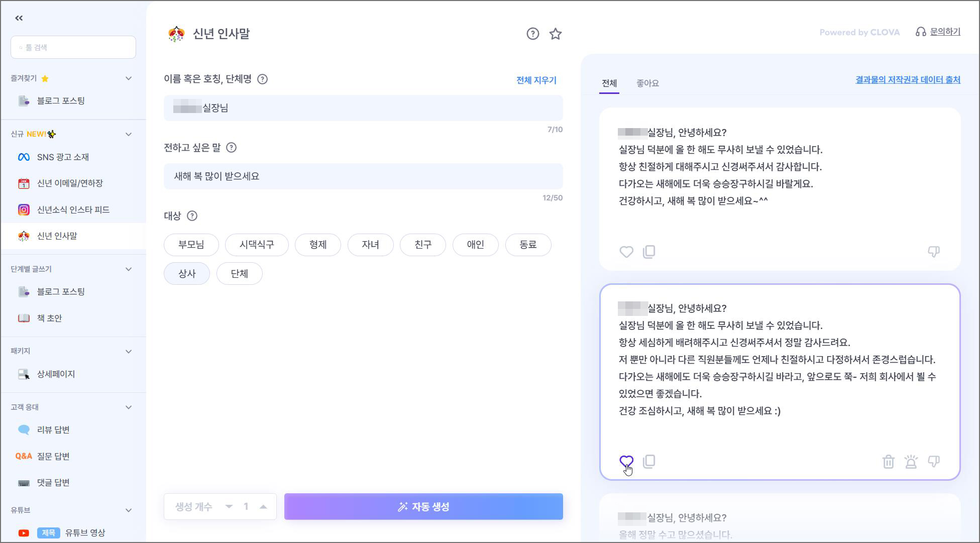980x543 pixels.
Task: Dislike the first result with the thumbs-down icon
Action: tap(933, 252)
